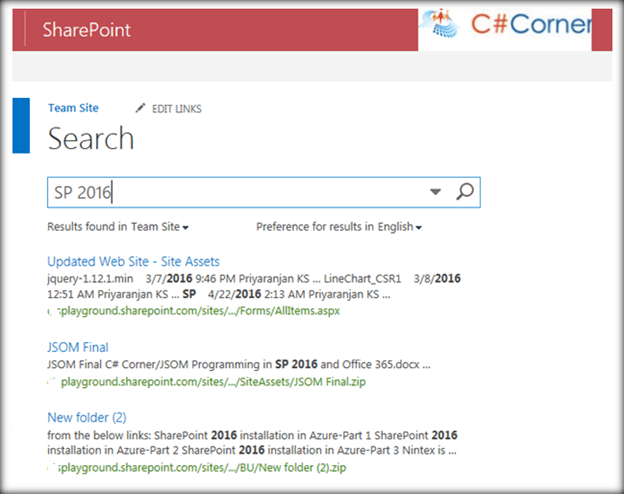Open Updated Web Site - Site Assets result
The width and height of the screenshot is (624, 494).
(x=133, y=262)
